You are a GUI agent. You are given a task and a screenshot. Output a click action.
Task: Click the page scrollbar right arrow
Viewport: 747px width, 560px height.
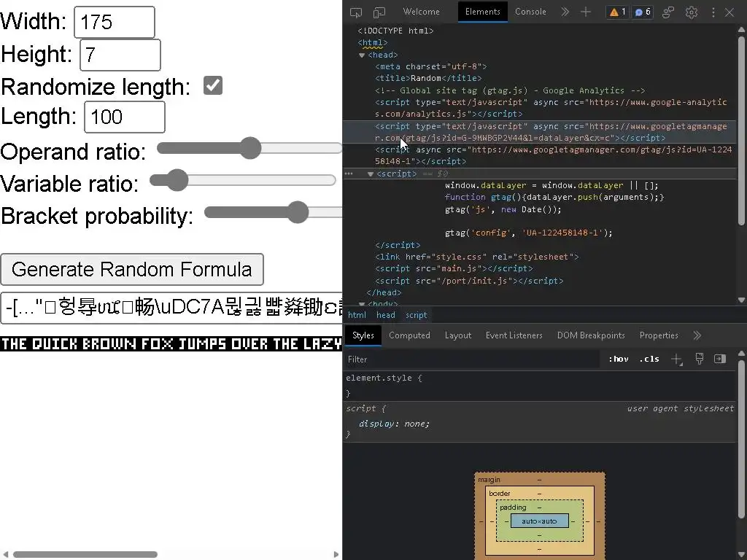tap(336, 554)
